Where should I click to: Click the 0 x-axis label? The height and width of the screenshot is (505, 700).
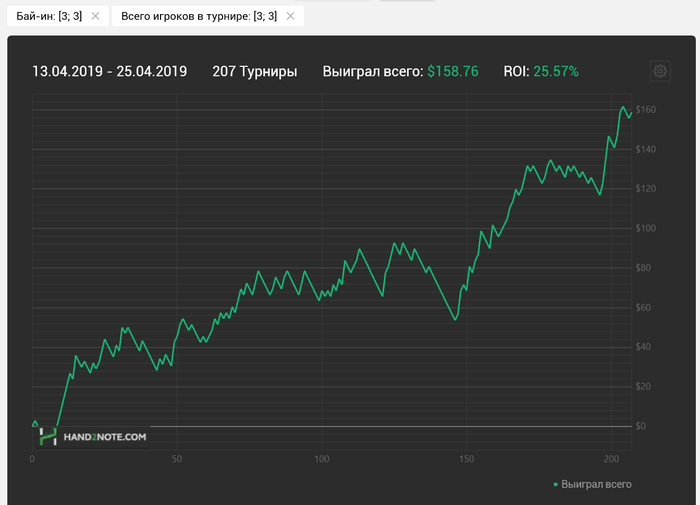click(32, 459)
